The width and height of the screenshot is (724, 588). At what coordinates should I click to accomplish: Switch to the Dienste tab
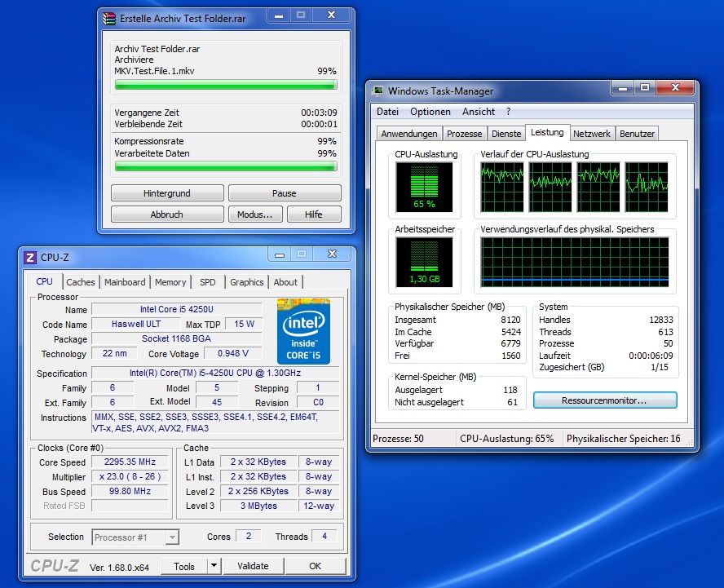(x=506, y=134)
